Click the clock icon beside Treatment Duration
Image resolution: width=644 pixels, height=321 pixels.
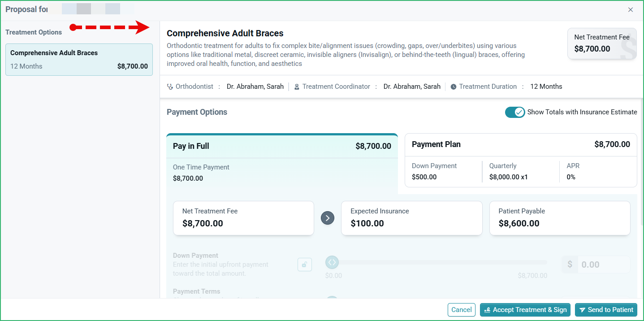point(454,87)
